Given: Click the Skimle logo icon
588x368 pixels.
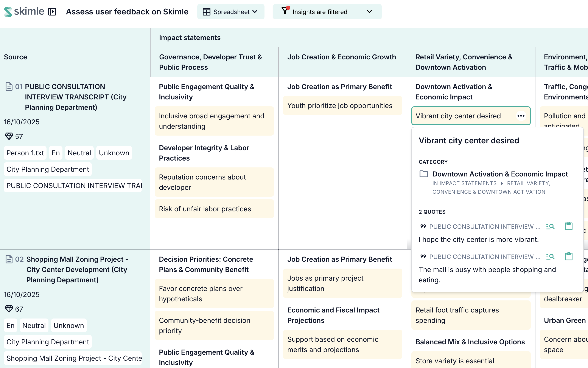Looking at the screenshot, I should click(x=8, y=12).
